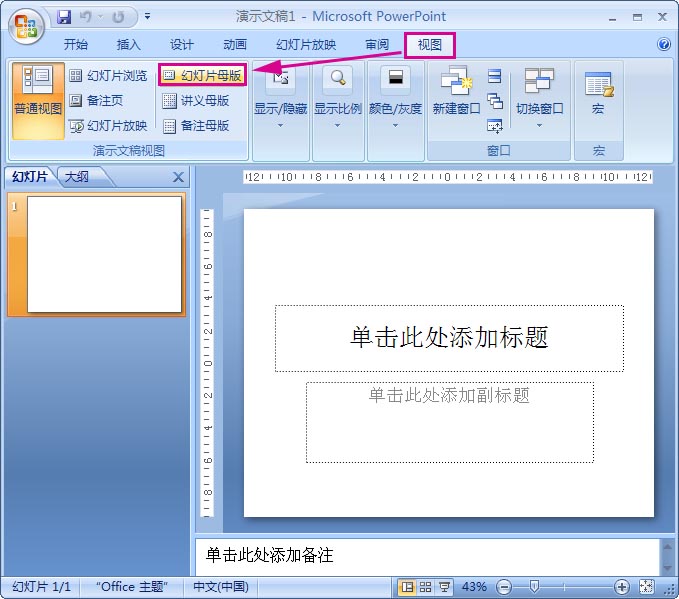Click the 显示比例 magnifier icon
679x599 pixels.
tap(338, 79)
